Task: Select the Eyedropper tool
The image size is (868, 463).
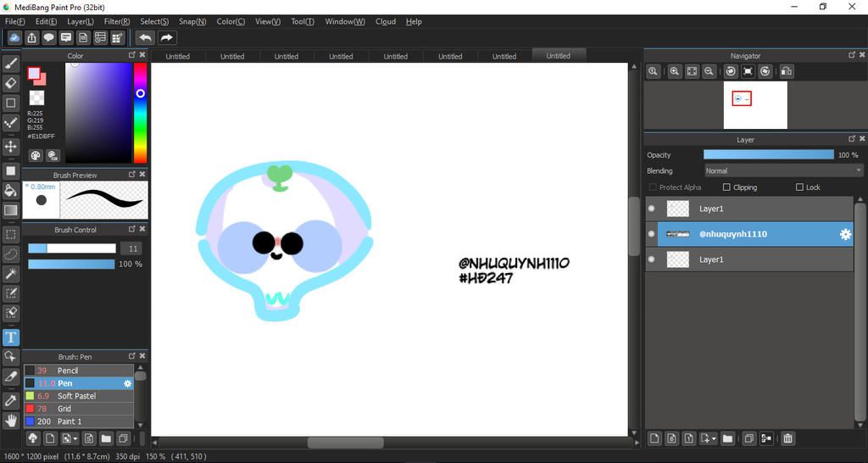Action: (10, 400)
